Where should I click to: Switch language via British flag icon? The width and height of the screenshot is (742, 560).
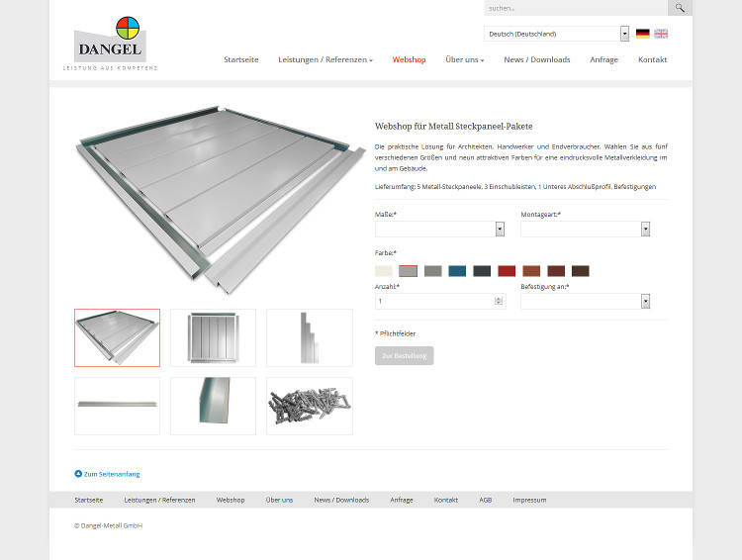pos(661,34)
